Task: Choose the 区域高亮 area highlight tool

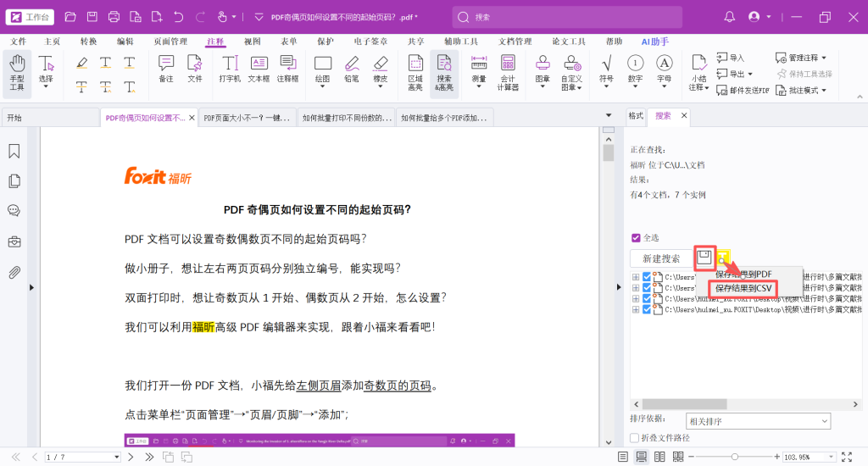Action: 415,73
